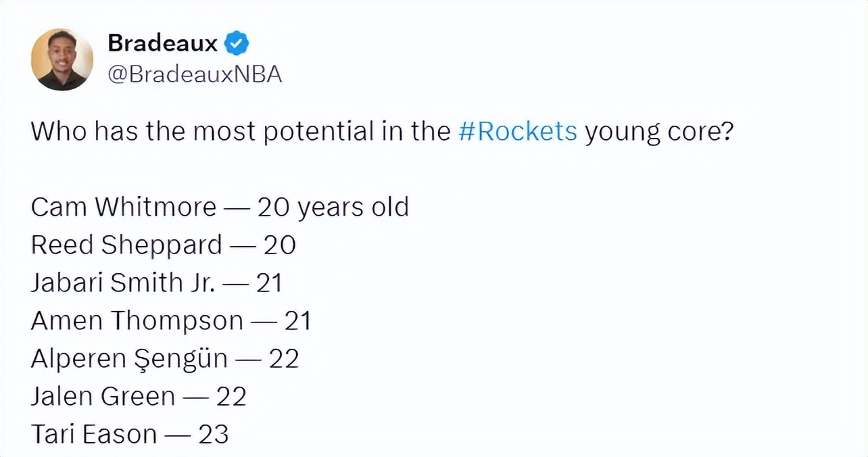
Task: Click the Bradeaux profile avatar photo
Action: point(62,59)
